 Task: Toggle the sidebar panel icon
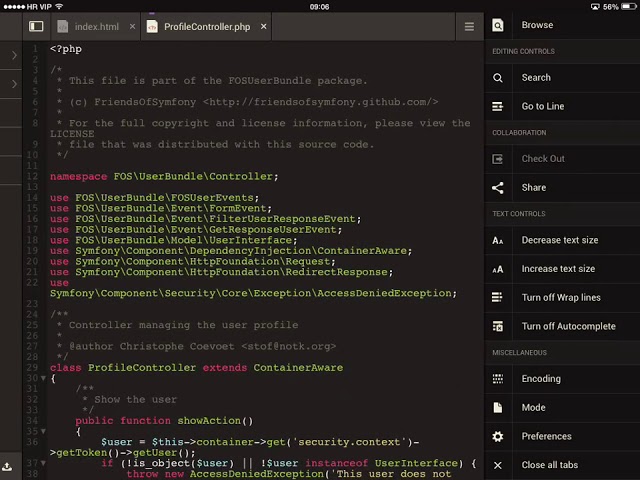[x=36, y=27]
